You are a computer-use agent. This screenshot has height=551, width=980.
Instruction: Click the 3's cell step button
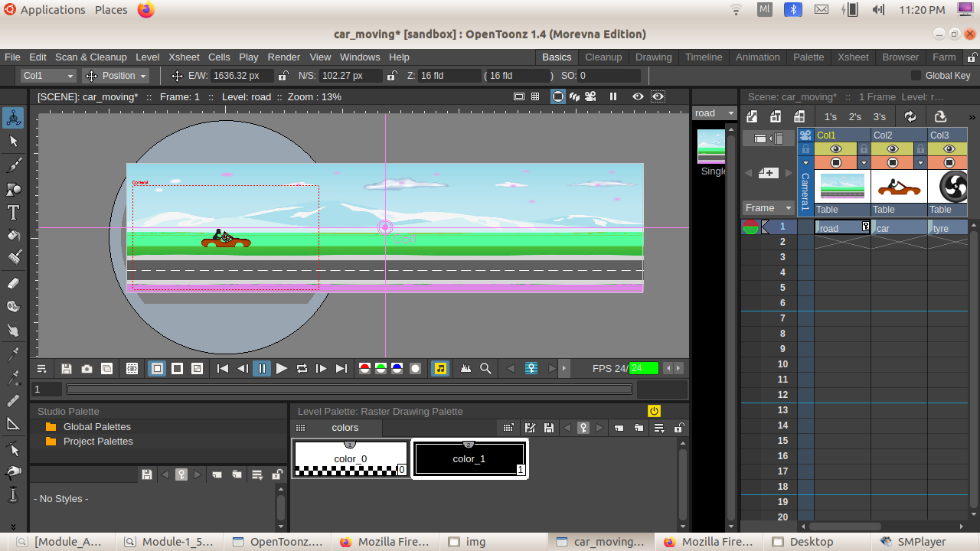(x=880, y=116)
